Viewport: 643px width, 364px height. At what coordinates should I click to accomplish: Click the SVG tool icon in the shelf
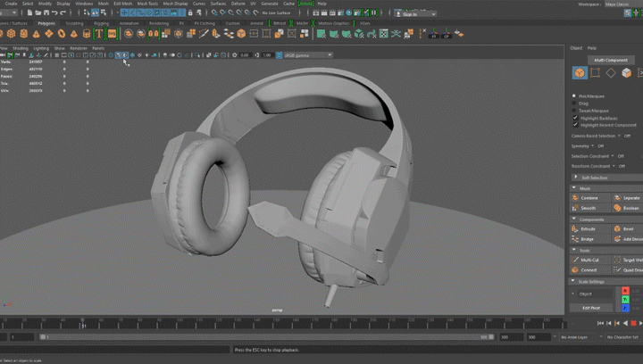[x=113, y=34]
